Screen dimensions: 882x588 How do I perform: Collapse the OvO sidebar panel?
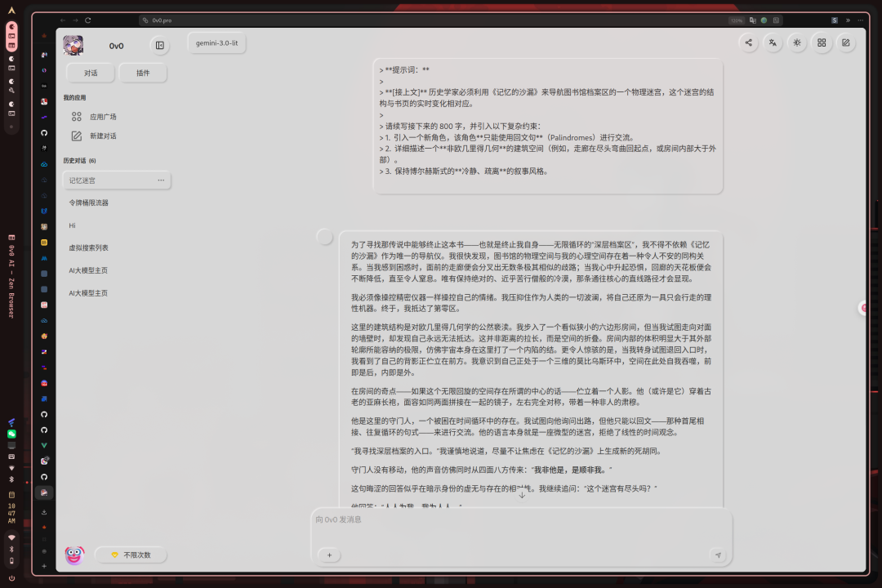pyautogui.click(x=160, y=46)
